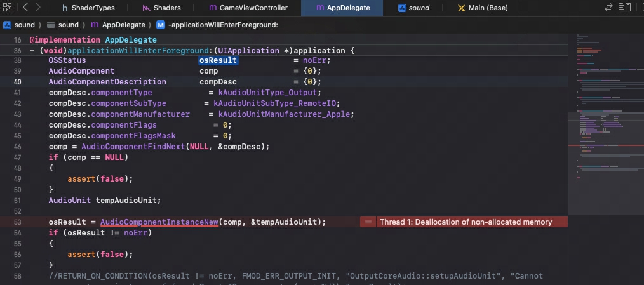Click the sound project icon in breadcrumb

[x=8, y=25]
